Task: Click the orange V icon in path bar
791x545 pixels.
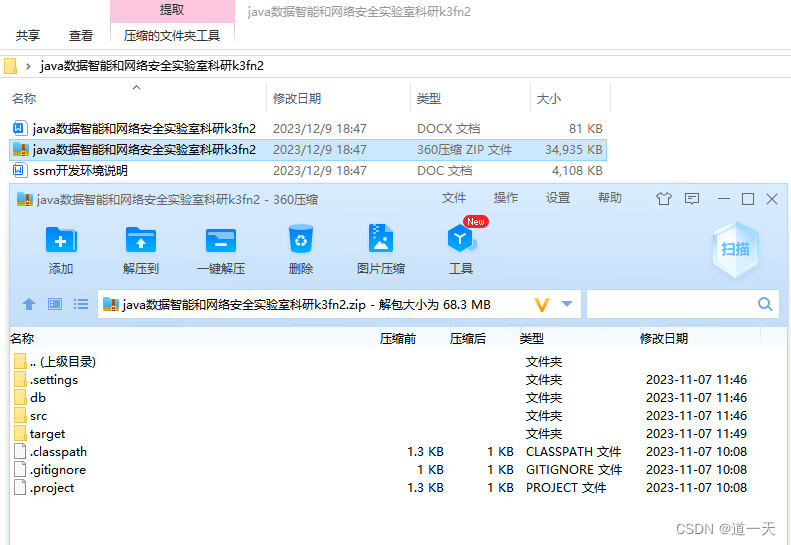Action: pyautogui.click(x=541, y=304)
